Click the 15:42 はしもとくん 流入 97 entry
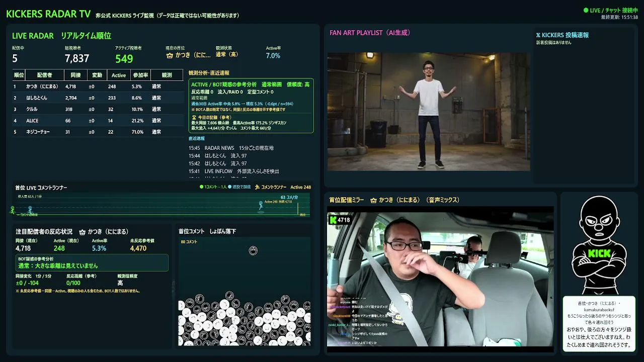644x362 pixels. 218,163
